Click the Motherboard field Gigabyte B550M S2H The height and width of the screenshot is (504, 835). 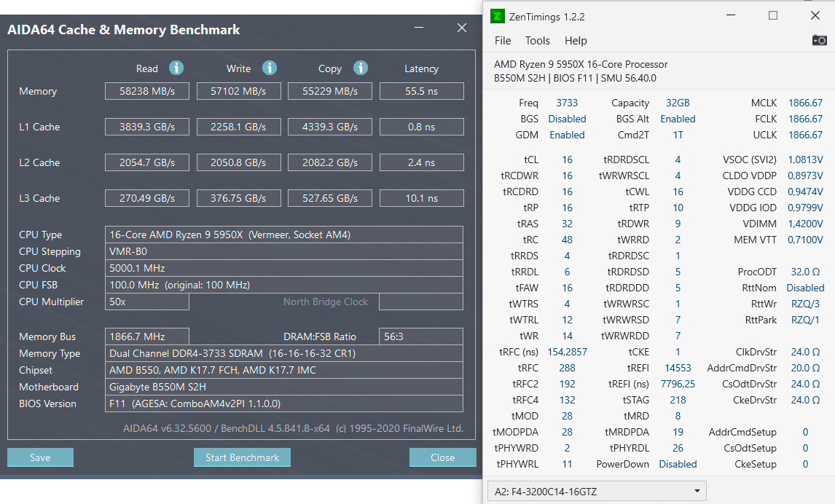tap(284, 387)
